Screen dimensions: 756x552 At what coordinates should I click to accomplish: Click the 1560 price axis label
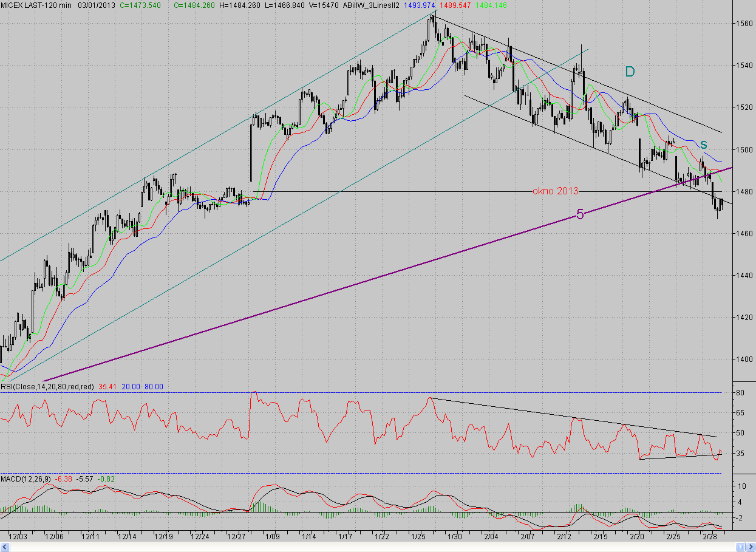tap(744, 24)
